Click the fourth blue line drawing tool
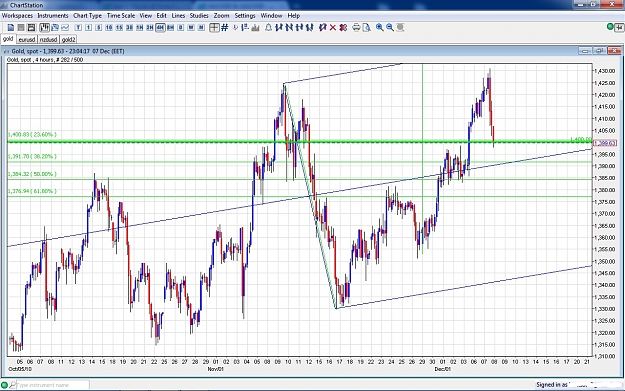Viewport: 625px width, 391px height. [x=309, y=28]
